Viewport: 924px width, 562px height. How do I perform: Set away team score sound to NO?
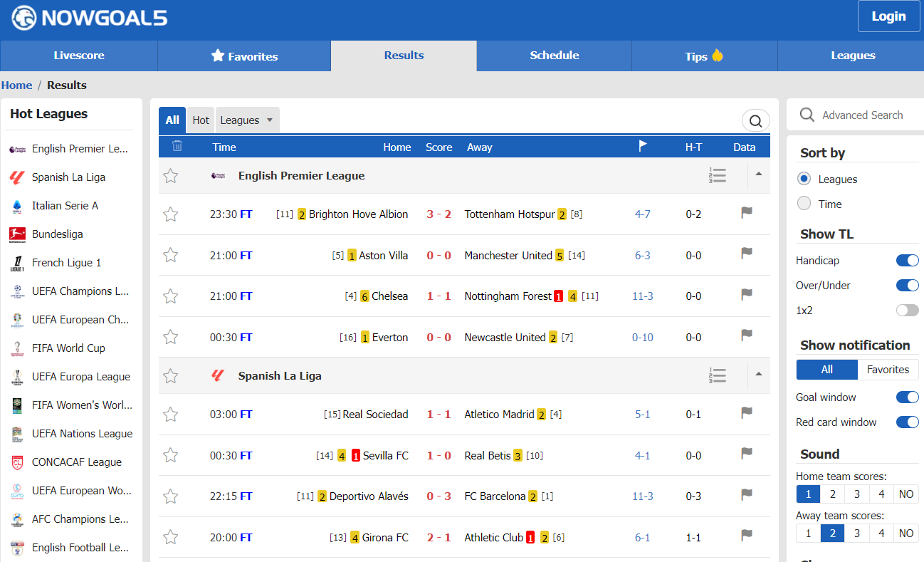pos(905,534)
